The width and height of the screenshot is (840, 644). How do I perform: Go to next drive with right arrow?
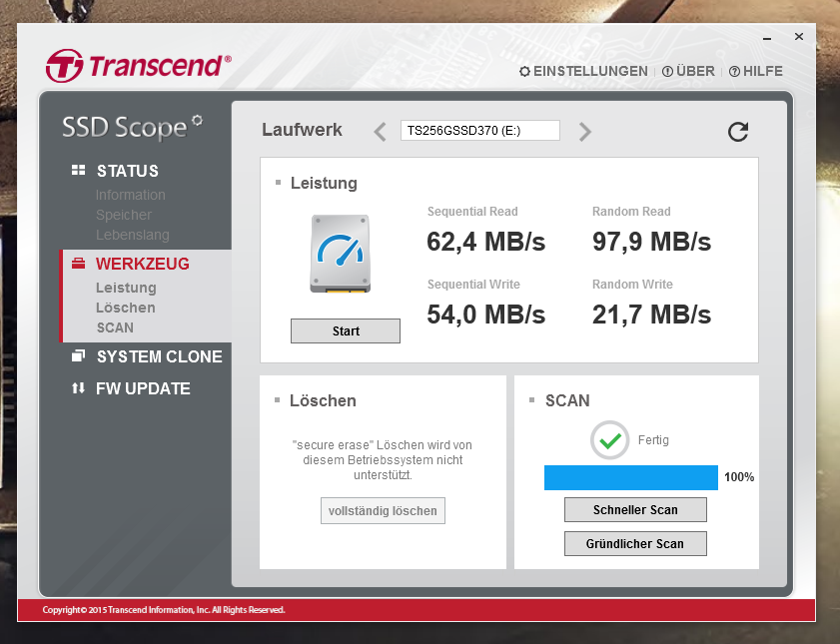[x=585, y=132]
